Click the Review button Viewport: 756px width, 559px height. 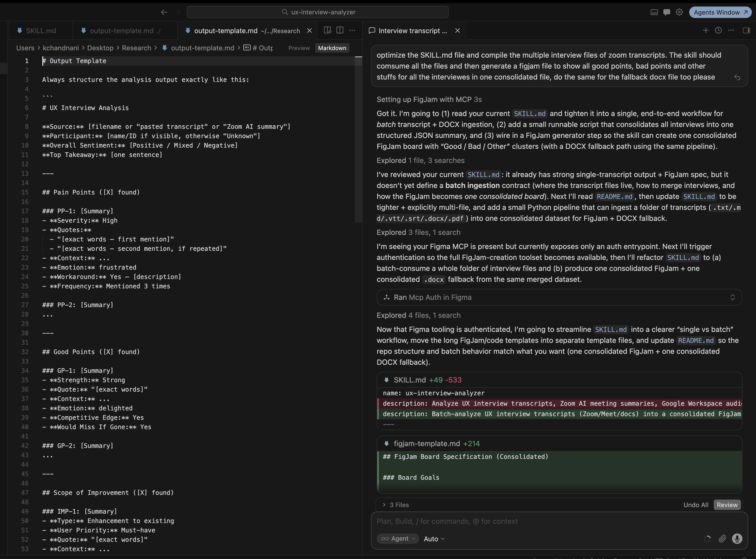(x=727, y=505)
